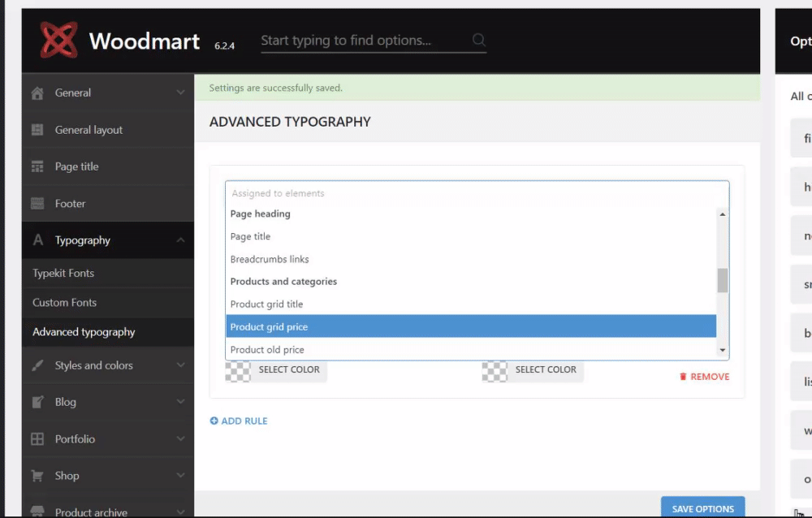Open the Typography menu item
812x518 pixels.
point(108,240)
